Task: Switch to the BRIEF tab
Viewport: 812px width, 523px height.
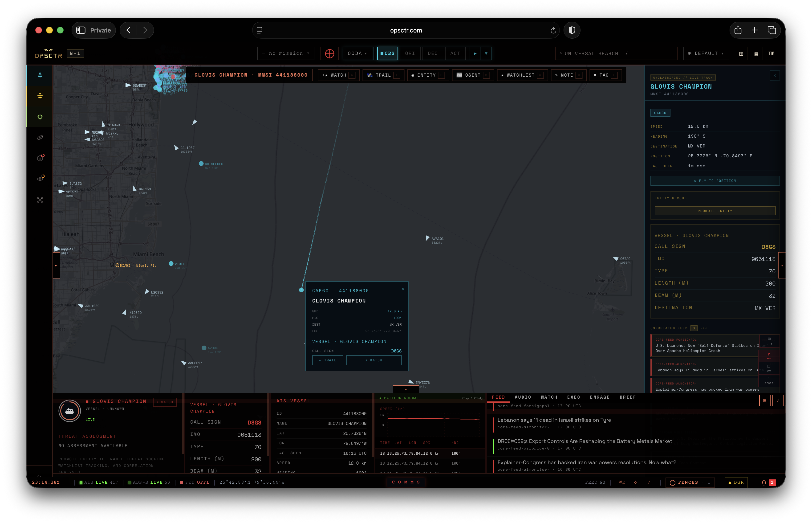Action: (628, 397)
